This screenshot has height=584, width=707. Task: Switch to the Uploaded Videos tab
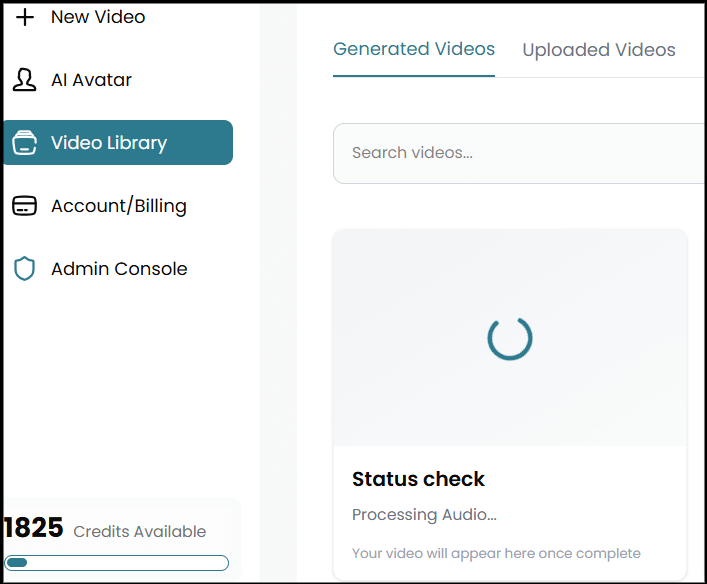click(x=599, y=50)
